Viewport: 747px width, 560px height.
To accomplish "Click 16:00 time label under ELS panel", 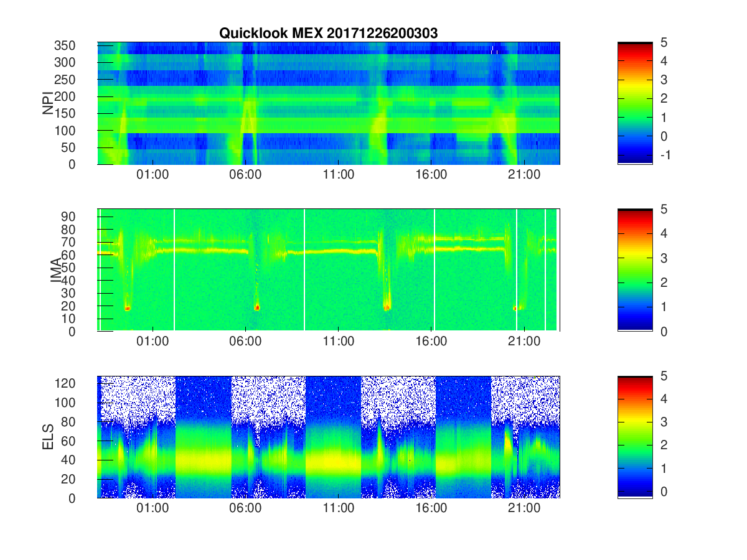I will [431, 508].
